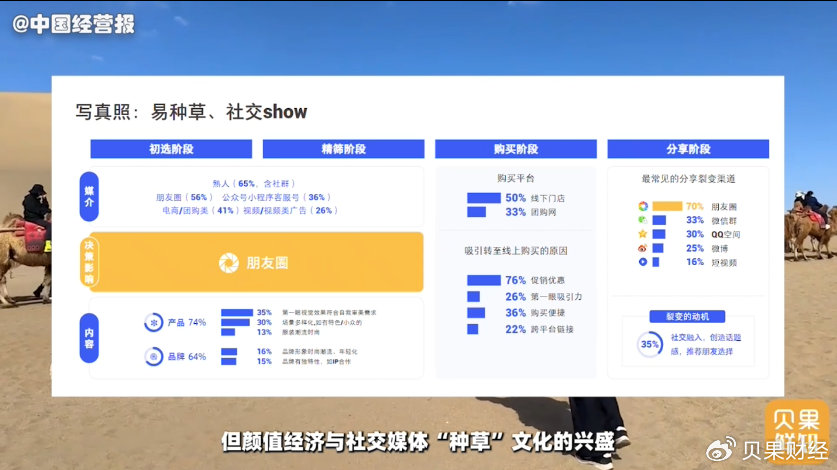Click the 内容 side label pill
The height and width of the screenshot is (470, 837).
(89, 338)
